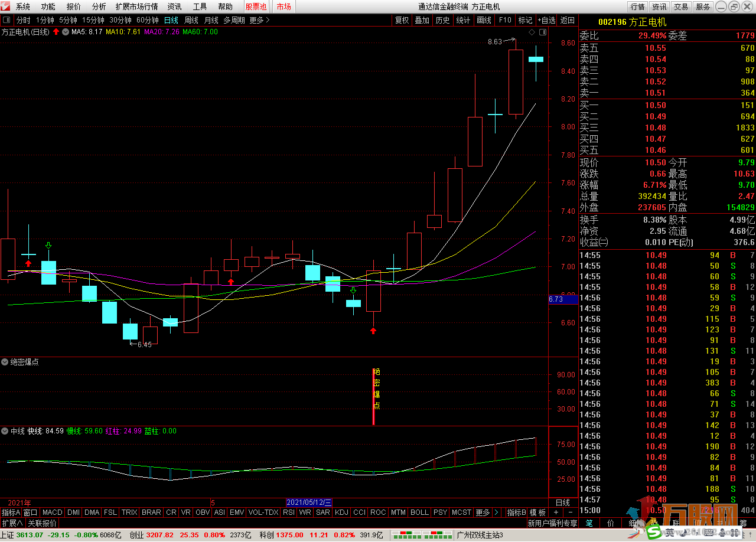
Task: Expand 更多 indicators list
Action: [483, 512]
